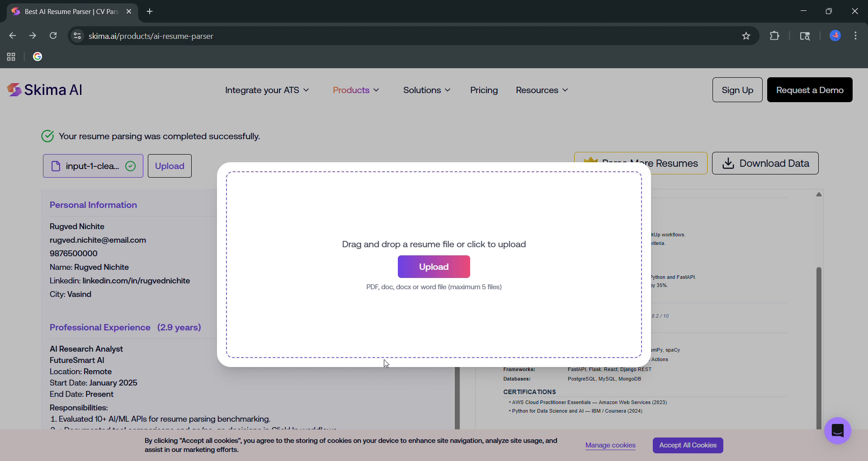Click the Databases row in resume preview
868x461 pixels.
tap(572, 379)
